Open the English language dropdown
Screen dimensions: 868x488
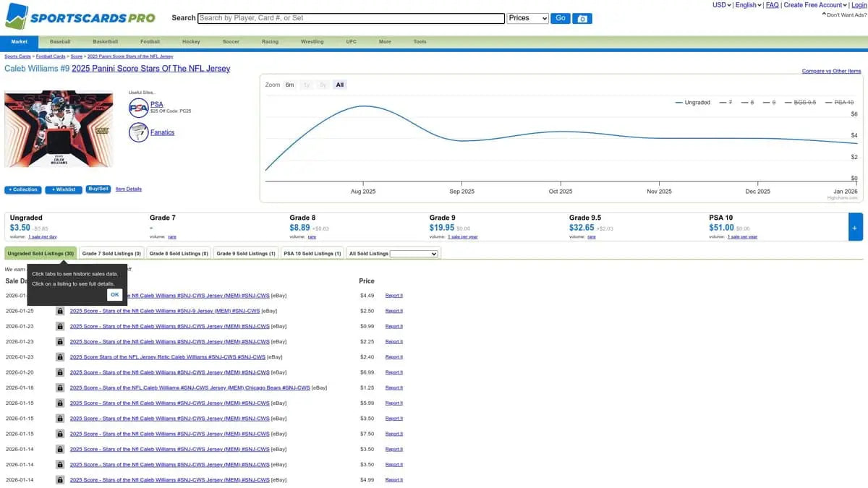pos(749,5)
